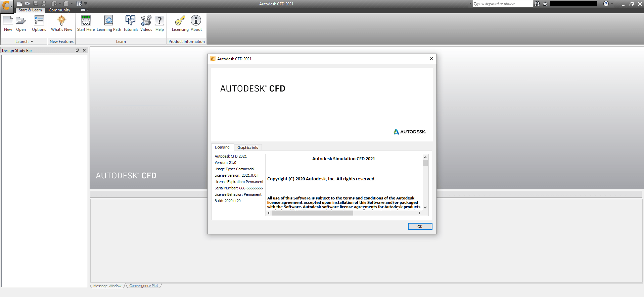The image size is (644, 297).
Task: Open the help dropdown arrow in title bar
Action: click(x=612, y=4)
